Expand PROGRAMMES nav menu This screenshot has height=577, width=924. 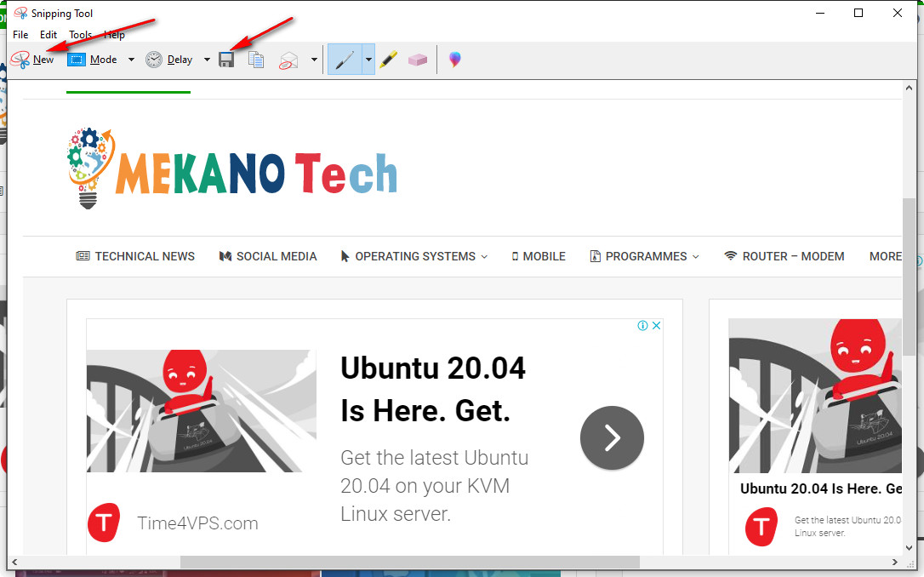(645, 256)
